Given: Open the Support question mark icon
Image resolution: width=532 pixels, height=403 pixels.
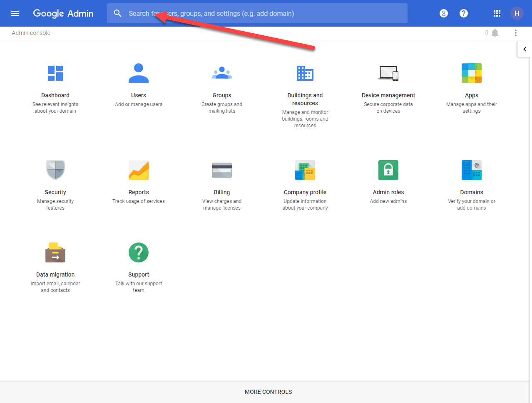Looking at the screenshot, I should 139,252.
